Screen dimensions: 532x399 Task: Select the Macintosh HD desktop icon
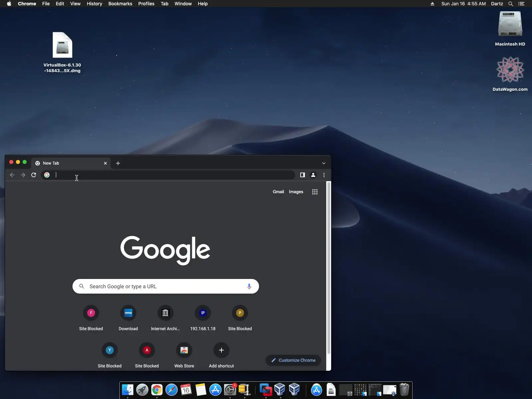tap(510, 29)
